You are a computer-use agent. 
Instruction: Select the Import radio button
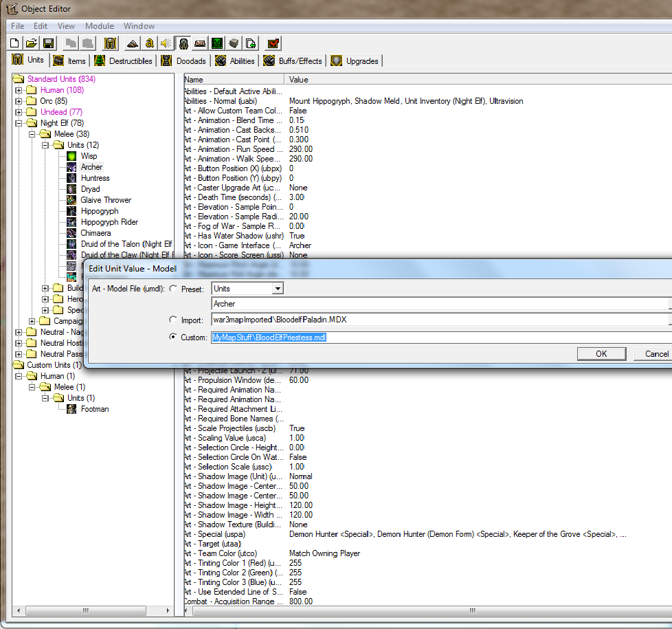[173, 320]
